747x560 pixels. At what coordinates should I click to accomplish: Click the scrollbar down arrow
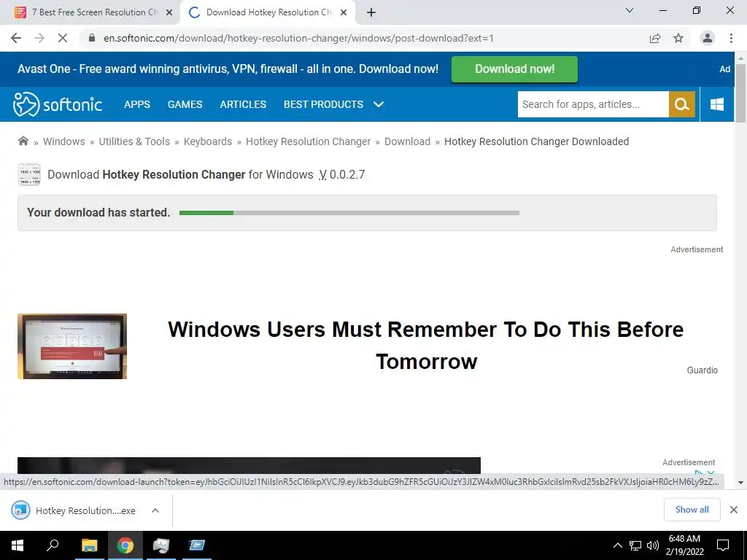pyautogui.click(x=741, y=483)
